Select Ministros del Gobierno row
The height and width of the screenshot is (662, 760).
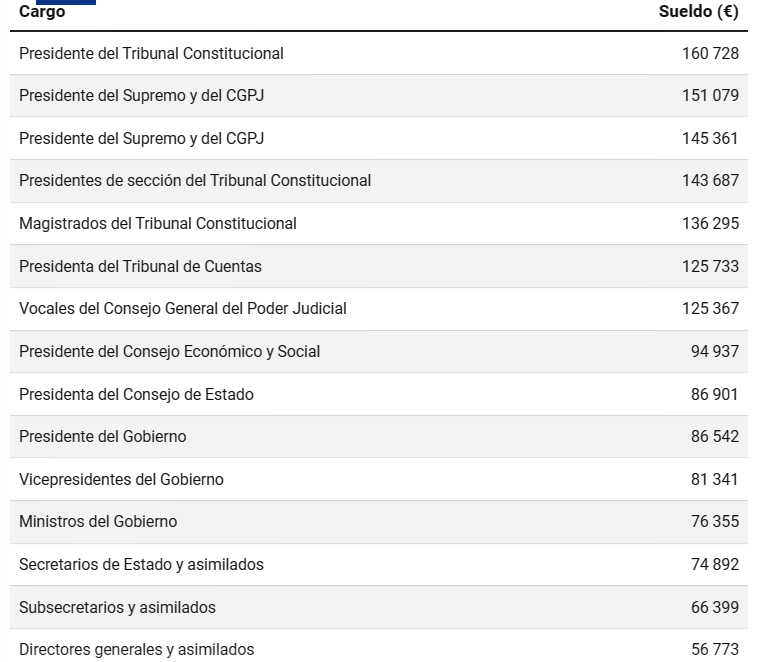379,521
